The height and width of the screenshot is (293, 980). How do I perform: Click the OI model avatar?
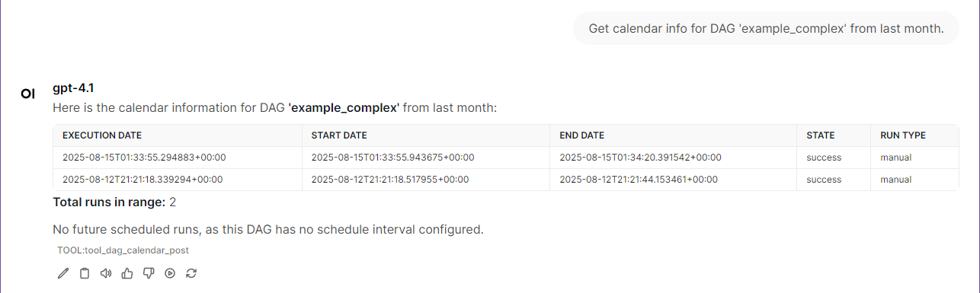coord(28,94)
